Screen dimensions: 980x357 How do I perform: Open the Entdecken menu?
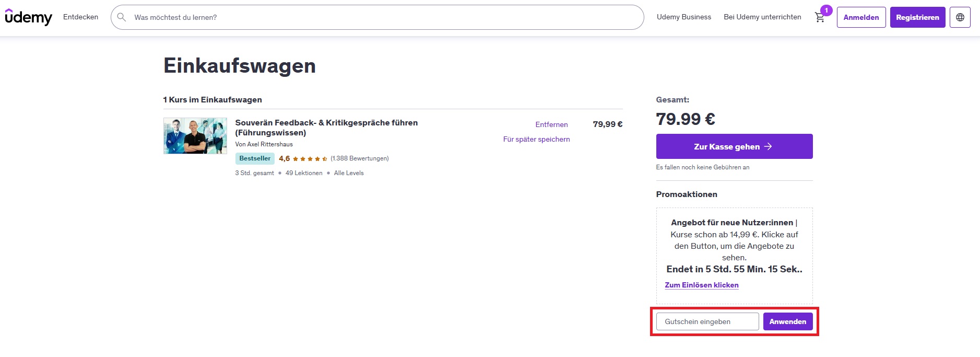(x=80, y=17)
